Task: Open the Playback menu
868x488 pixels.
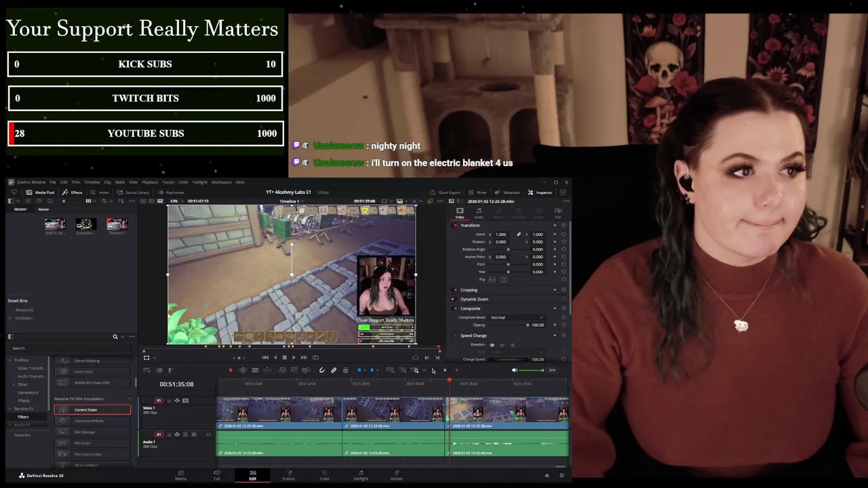Action: [150, 182]
